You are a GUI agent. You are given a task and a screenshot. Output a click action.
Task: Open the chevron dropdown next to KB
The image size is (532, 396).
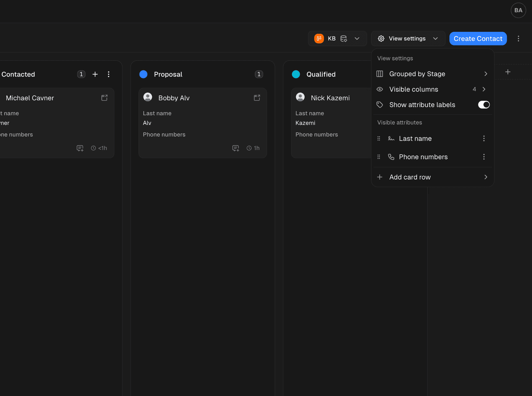(x=357, y=38)
